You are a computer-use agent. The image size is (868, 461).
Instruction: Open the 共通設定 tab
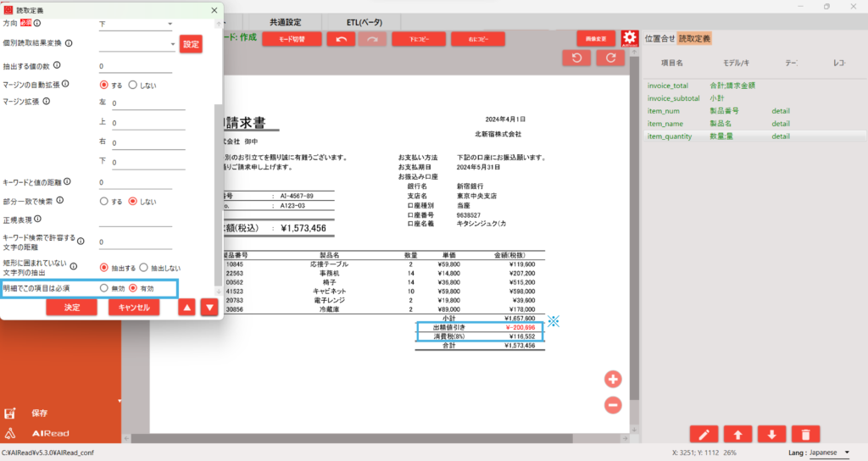[285, 22]
